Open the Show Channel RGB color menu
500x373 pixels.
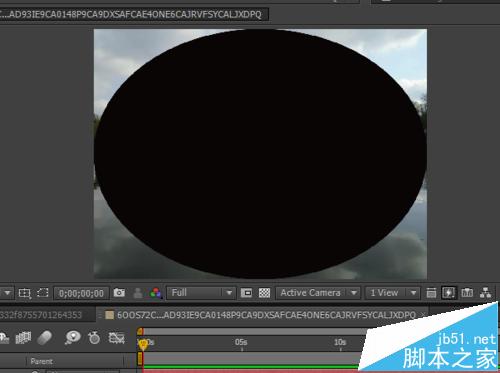155,293
